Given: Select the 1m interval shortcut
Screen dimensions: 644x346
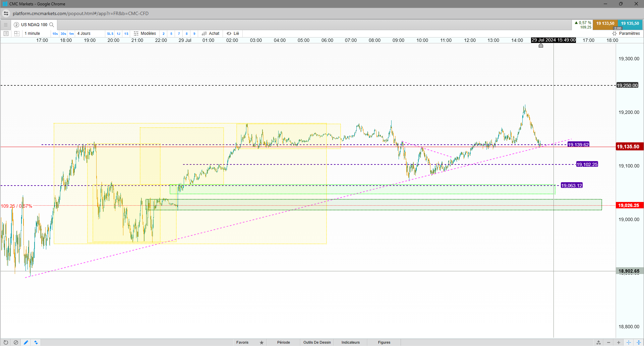Looking at the screenshot, I should (x=71, y=33).
